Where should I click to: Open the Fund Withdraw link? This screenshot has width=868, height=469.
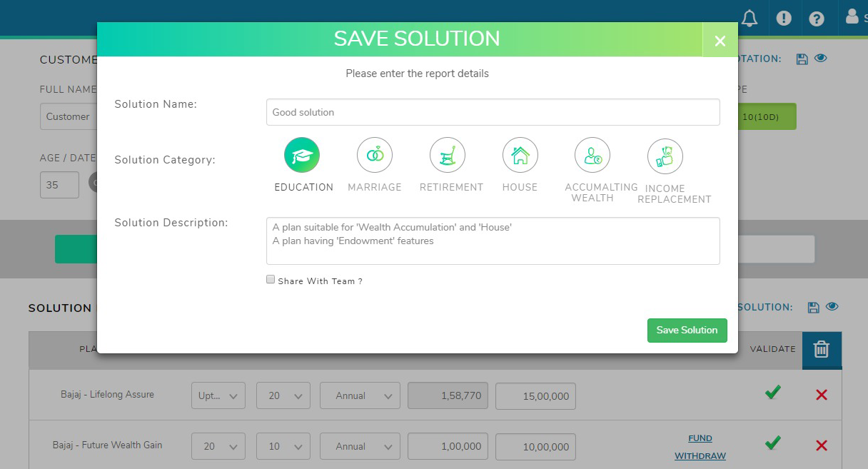coord(700,447)
